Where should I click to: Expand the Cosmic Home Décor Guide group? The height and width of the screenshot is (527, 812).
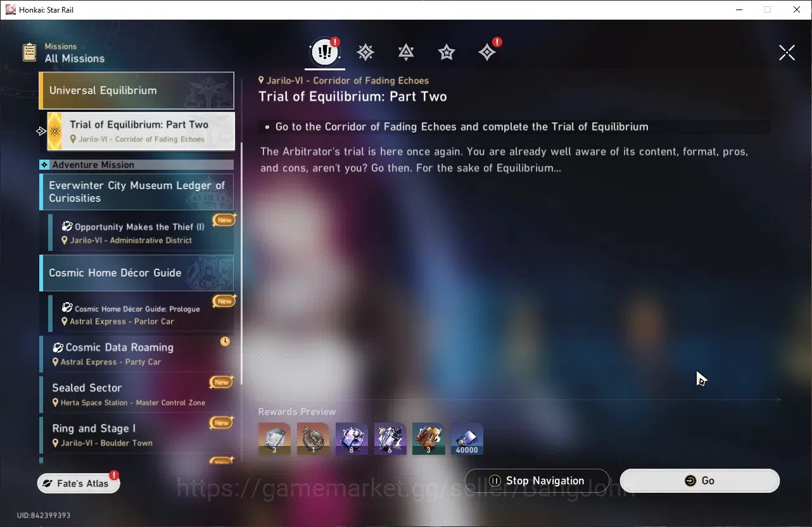pos(137,273)
